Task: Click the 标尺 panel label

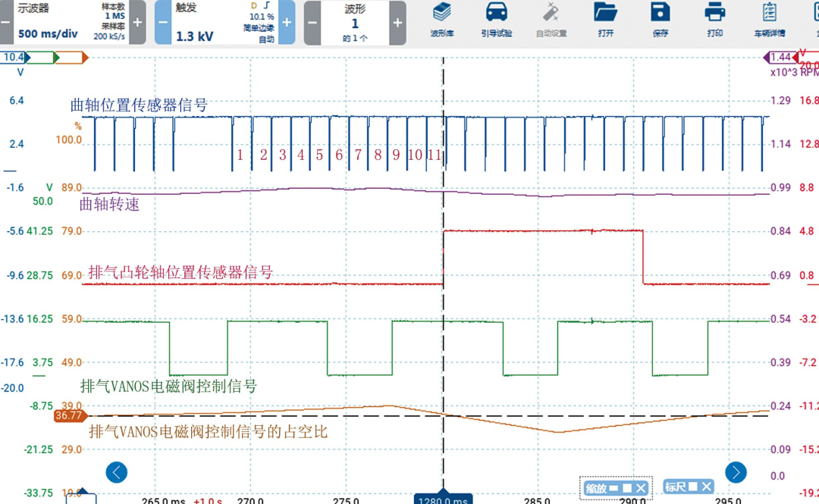Action: (x=676, y=487)
